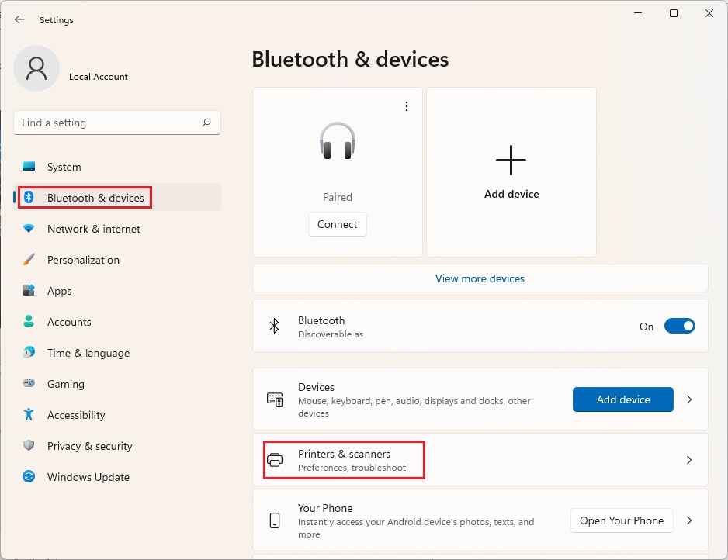Click the Windows Update sync icon

point(29,477)
